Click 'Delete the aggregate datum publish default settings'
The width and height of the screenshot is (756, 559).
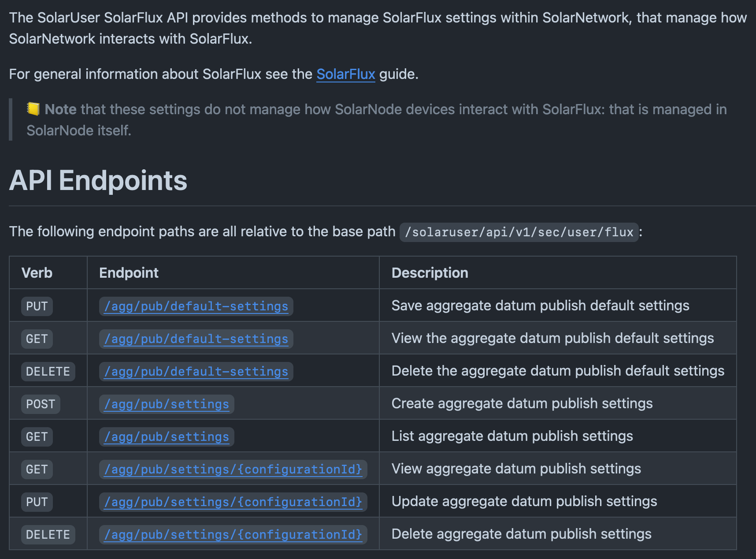coord(558,371)
